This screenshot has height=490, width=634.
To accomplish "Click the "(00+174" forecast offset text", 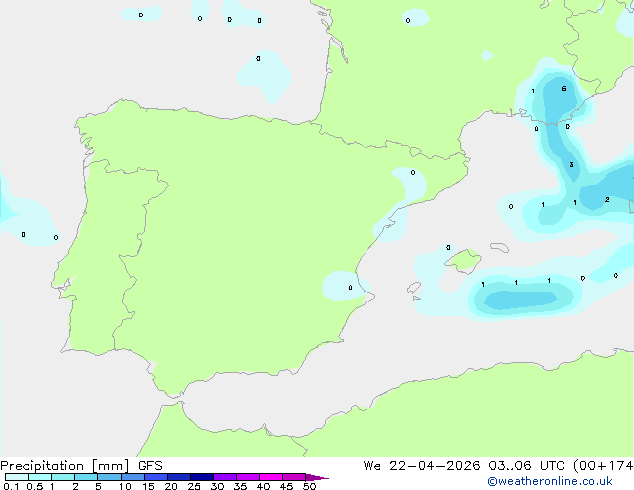I will click(x=603, y=466).
